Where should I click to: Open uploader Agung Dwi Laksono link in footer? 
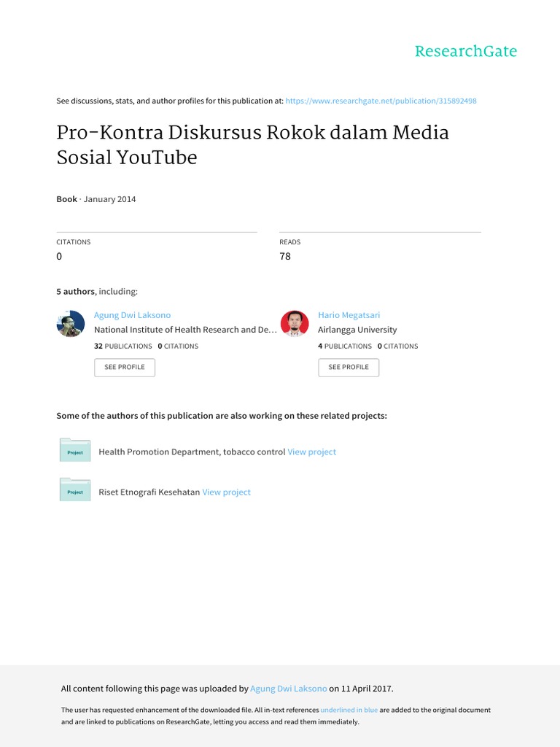(x=289, y=689)
